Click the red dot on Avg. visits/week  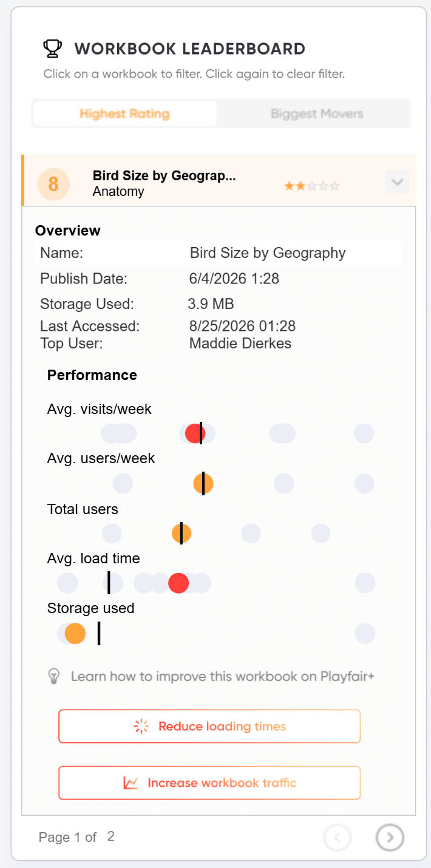[195, 434]
